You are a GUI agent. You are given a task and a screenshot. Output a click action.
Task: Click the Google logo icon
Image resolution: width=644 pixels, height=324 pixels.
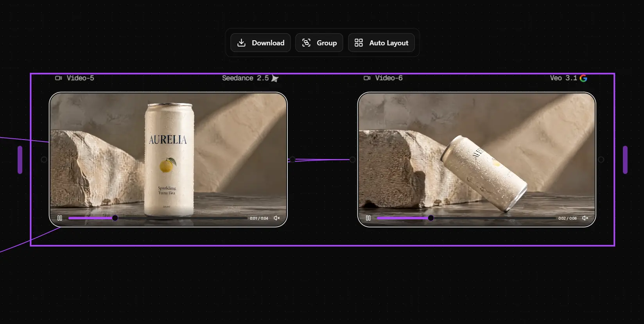point(583,78)
